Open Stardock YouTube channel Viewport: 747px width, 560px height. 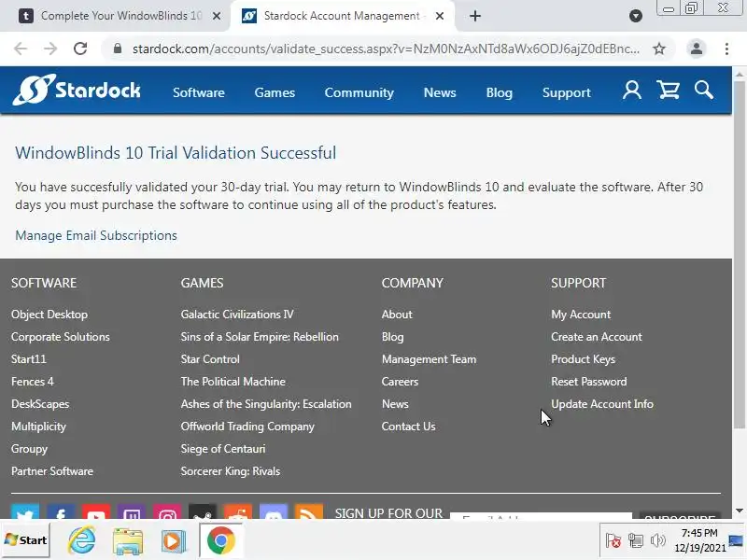click(x=96, y=511)
